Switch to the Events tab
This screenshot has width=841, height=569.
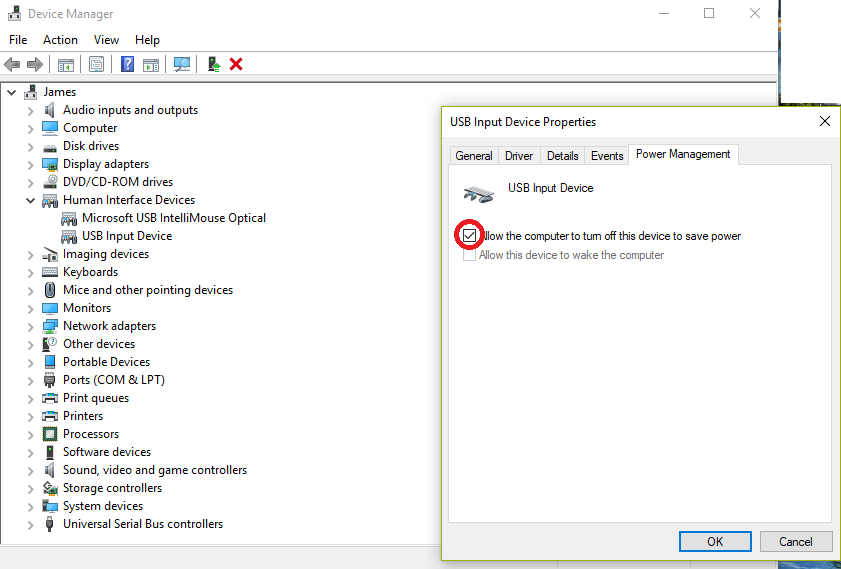(x=607, y=156)
